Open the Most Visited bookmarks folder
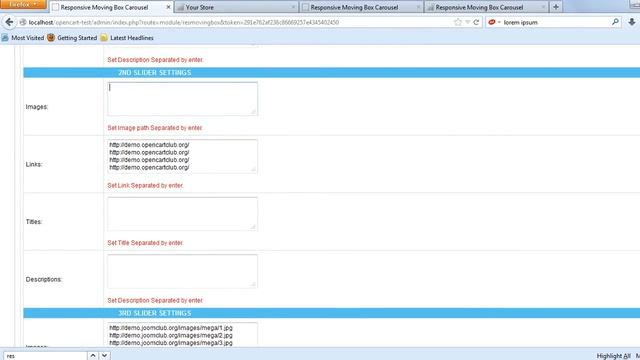This screenshot has height=360, width=640. click(23, 38)
